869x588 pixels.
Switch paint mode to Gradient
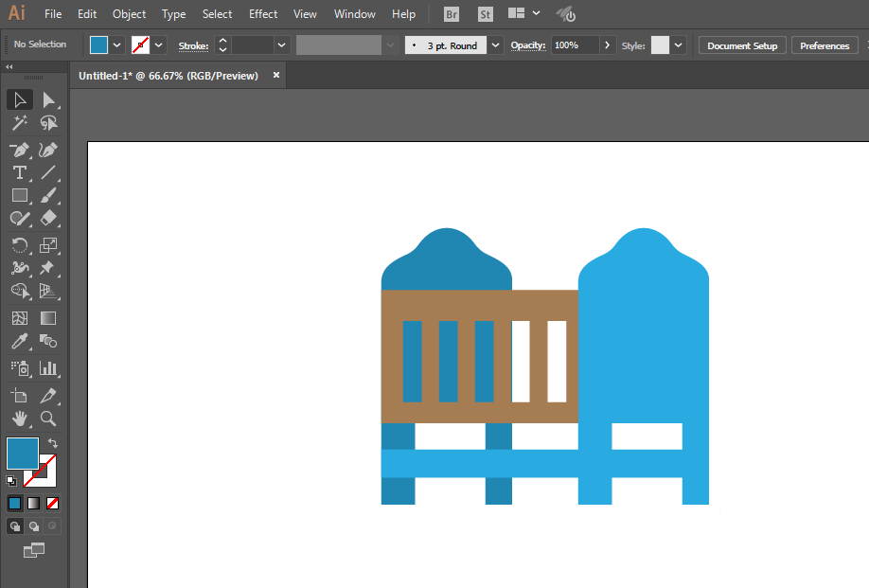[x=34, y=503]
